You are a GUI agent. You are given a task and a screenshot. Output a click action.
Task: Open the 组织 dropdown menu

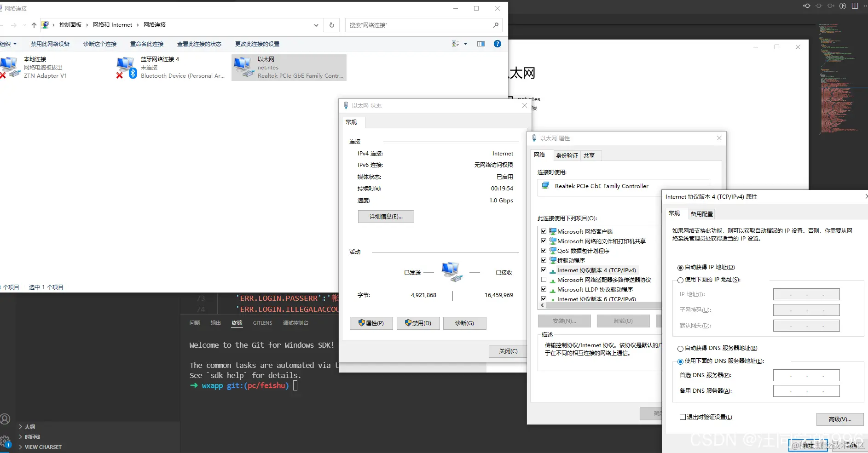8,44
